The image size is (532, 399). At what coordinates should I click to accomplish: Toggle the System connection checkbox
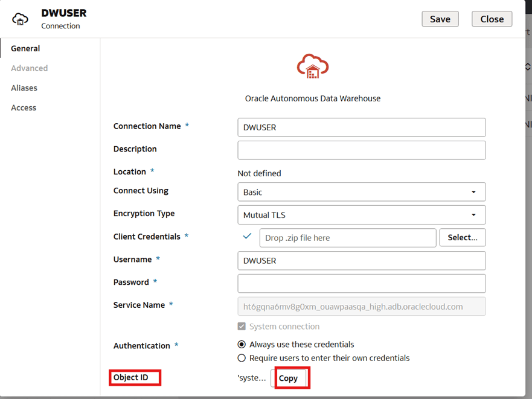tap(242, 327)
